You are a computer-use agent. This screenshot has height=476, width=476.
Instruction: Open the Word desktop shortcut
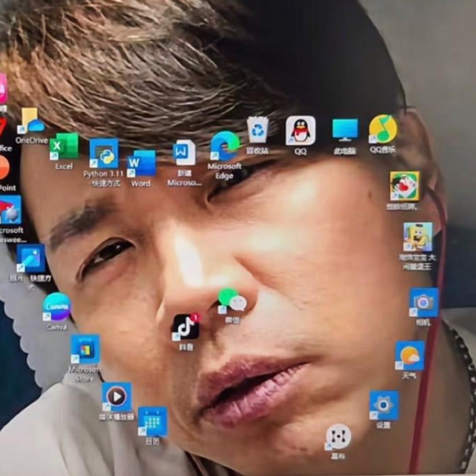pos(141,164)
